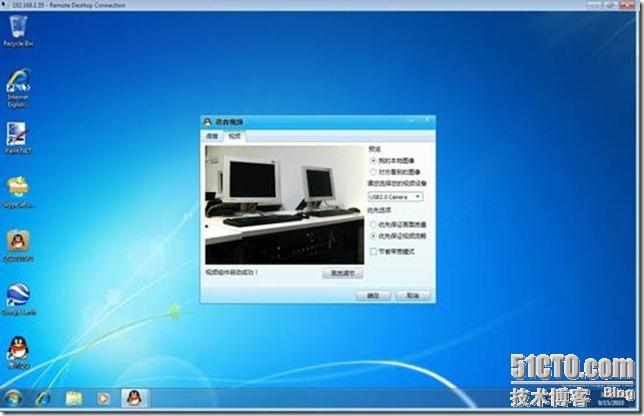Open the QQ penguin shortcut at the bottom of the desktop
Screen dimensions: 644x416
point(18,352)
